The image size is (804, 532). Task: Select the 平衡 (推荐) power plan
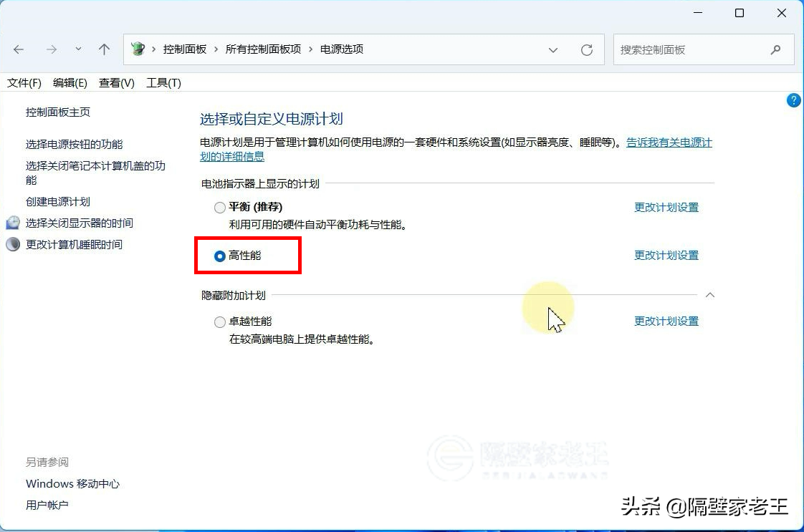pos(219,207)
